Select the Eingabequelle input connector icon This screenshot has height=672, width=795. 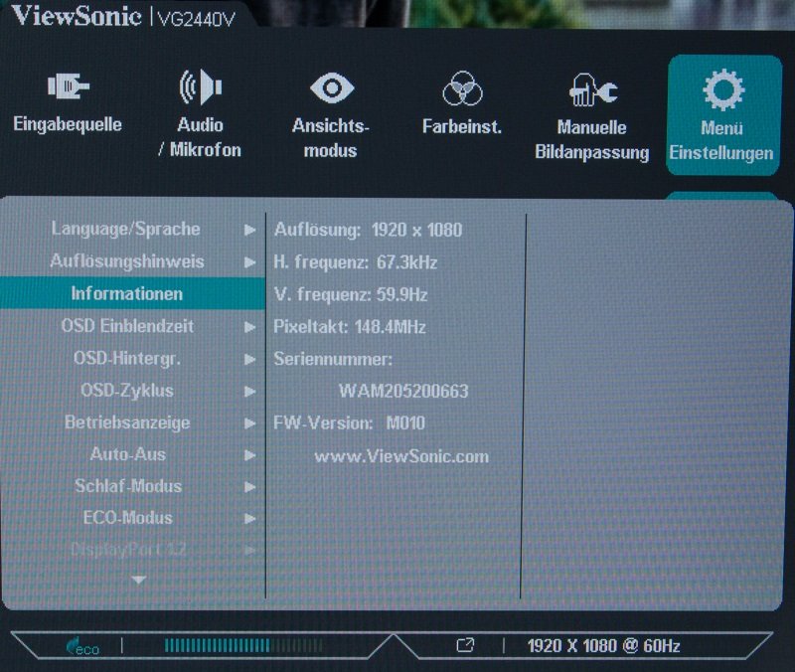pos(69,86)
